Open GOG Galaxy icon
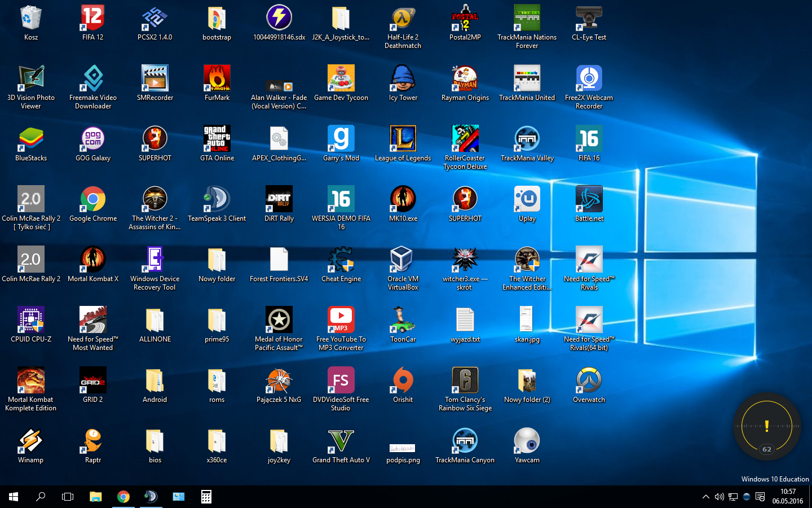The width and height of the screenshot is (812, 508). point(93,139)
